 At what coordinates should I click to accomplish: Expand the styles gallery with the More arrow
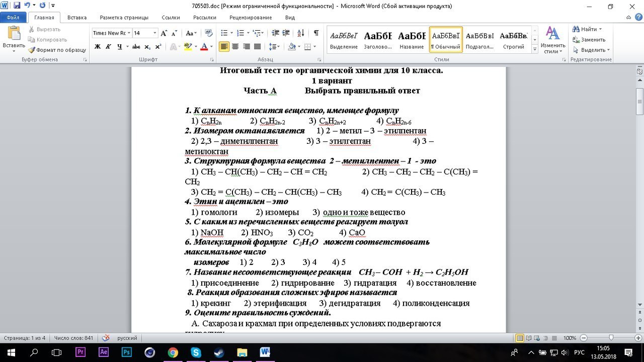[x=534, y=49]
